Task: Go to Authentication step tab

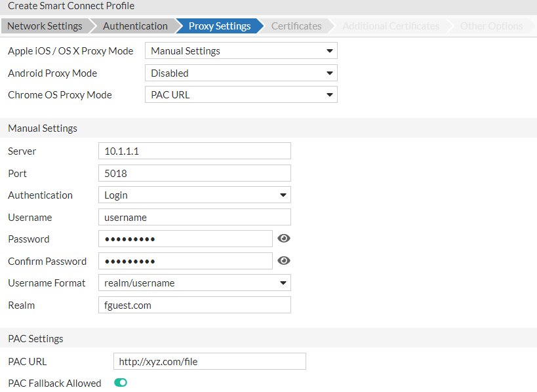Action: pos(135,26)
